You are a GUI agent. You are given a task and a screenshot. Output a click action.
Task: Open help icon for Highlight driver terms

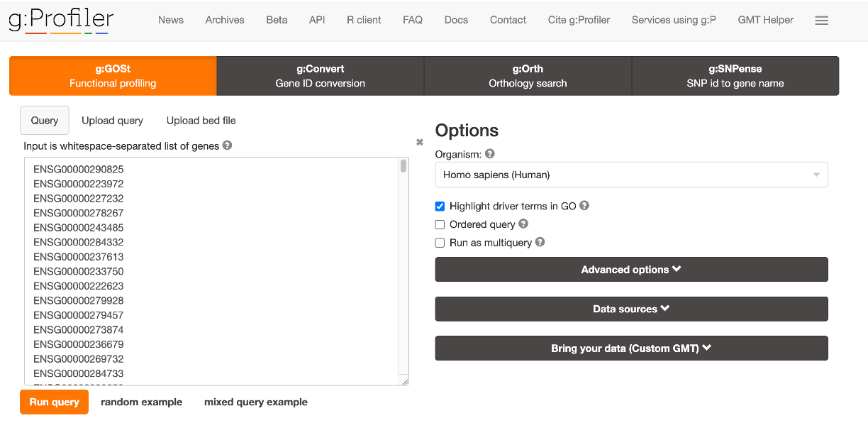click(x=584, y=206)
